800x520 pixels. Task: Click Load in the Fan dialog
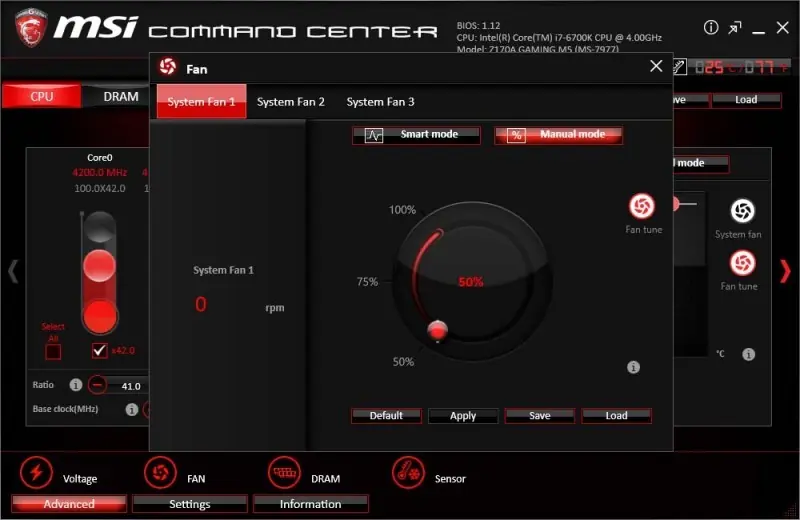616,415
